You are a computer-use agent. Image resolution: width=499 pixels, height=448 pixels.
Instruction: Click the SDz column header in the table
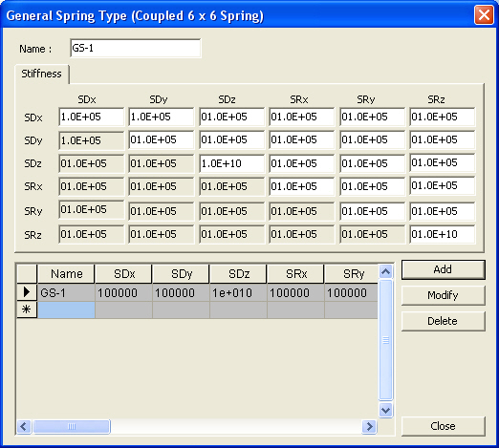(x=238, y=274)
